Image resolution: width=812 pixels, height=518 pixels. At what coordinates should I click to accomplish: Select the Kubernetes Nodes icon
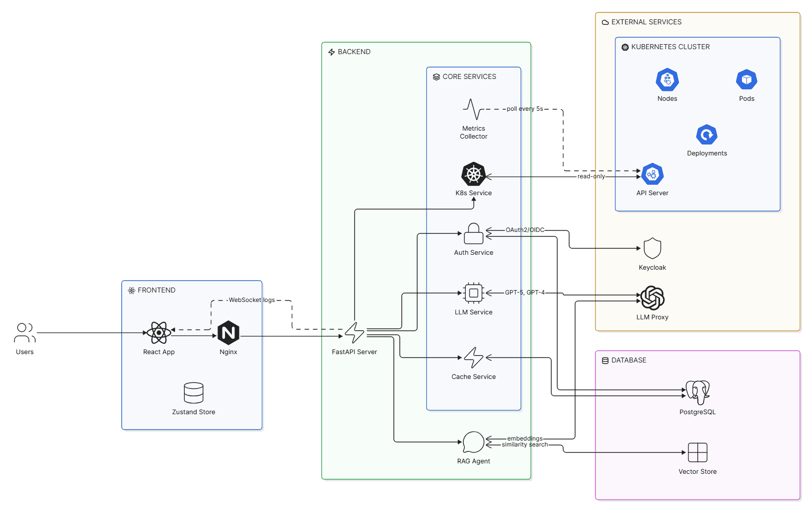(x=667, y=79)
